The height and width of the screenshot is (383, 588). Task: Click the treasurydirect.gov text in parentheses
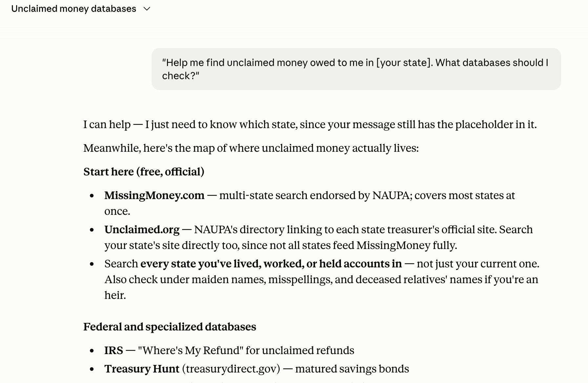pyautogui.click(x=231, y=369)
